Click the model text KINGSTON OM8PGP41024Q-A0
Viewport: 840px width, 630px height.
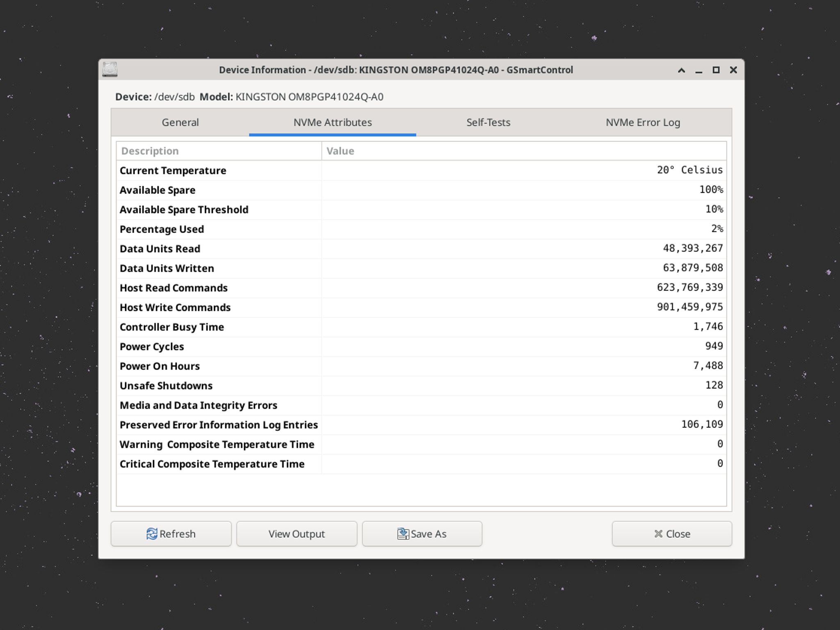pyautogui.click(x=309, y=97)
